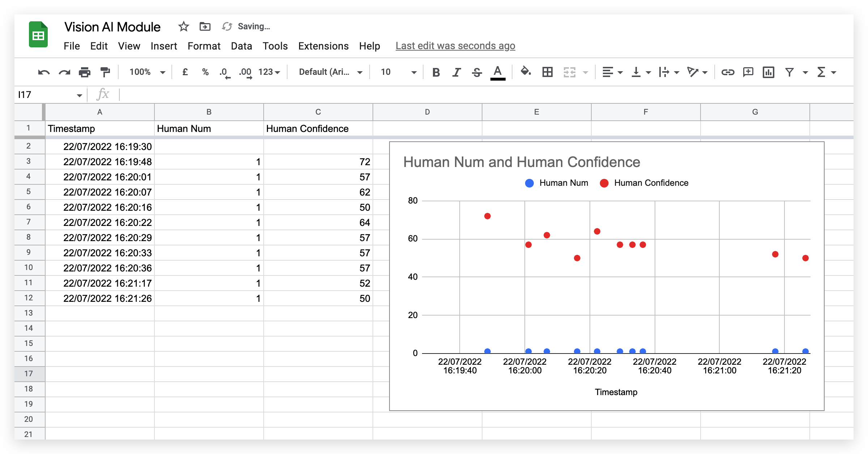Screen dimensions: 868x454
Task: Open the Help menu
Action: [x=369, y=46]
